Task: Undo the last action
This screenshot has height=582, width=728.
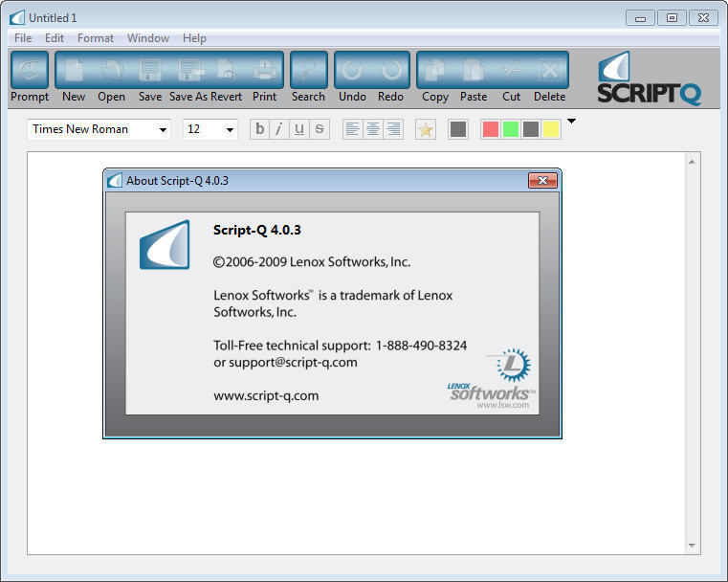Action: (x=352, y=70)
